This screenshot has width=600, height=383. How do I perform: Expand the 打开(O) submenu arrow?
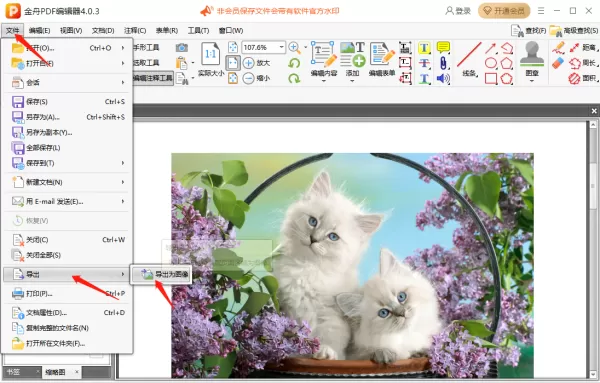[x=123, y=48]
